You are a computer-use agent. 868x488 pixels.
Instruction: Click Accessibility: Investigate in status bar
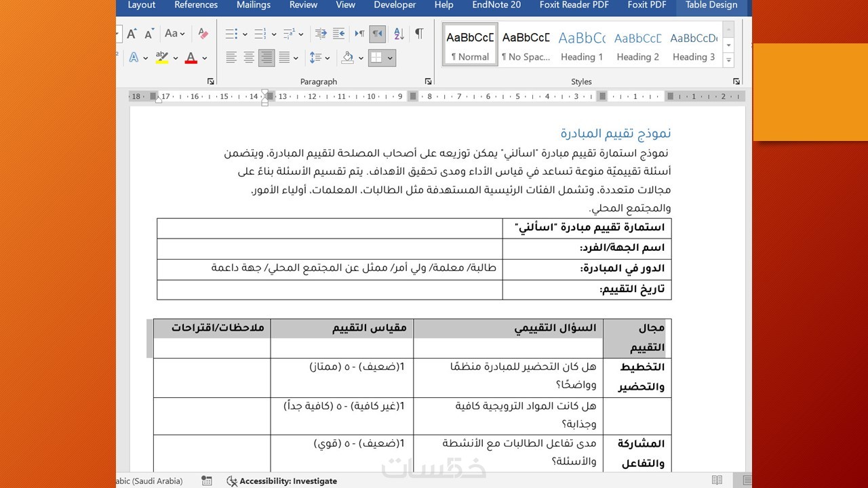click(x=282, y=481)
